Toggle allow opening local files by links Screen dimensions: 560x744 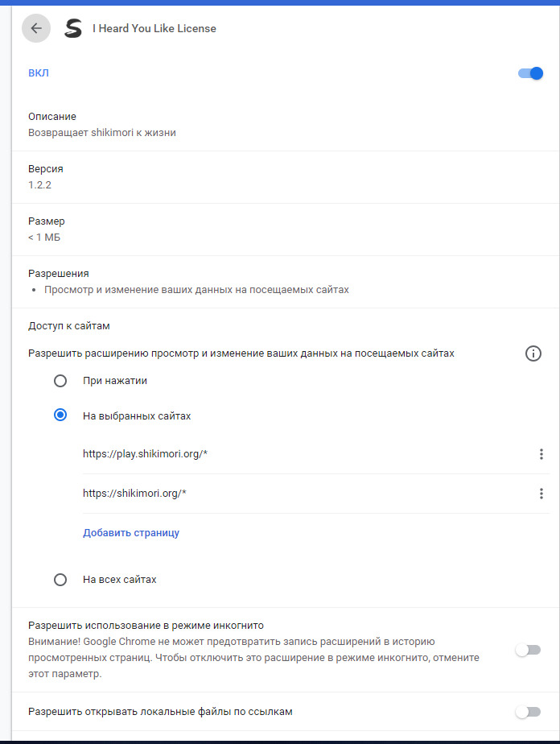529,712
